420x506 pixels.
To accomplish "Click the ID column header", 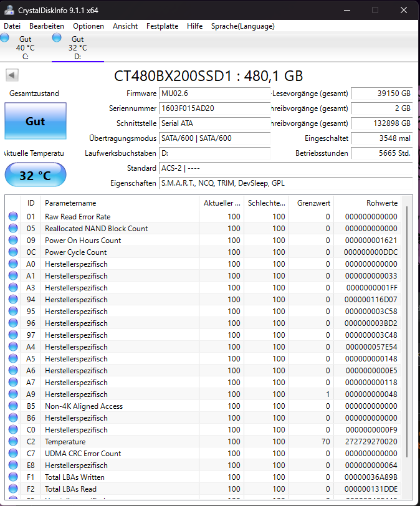I will (31, 203).
